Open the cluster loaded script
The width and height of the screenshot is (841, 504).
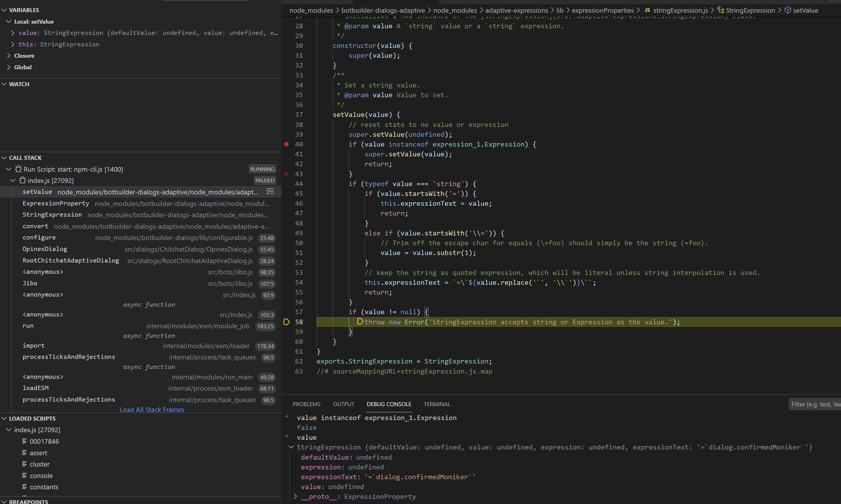tap(40, 464)
